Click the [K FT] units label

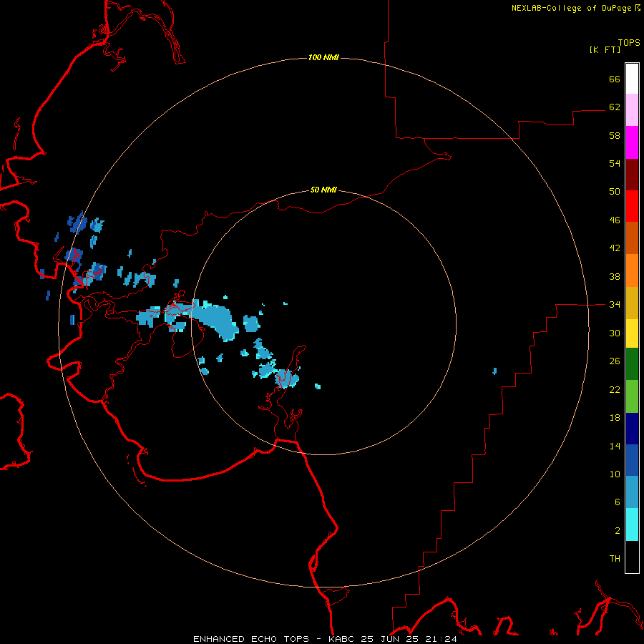605,49
